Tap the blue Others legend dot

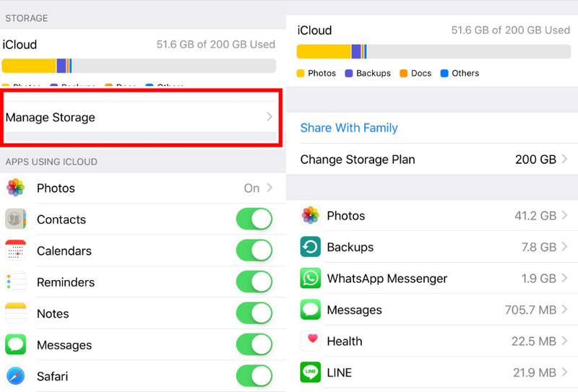[444, 73]
